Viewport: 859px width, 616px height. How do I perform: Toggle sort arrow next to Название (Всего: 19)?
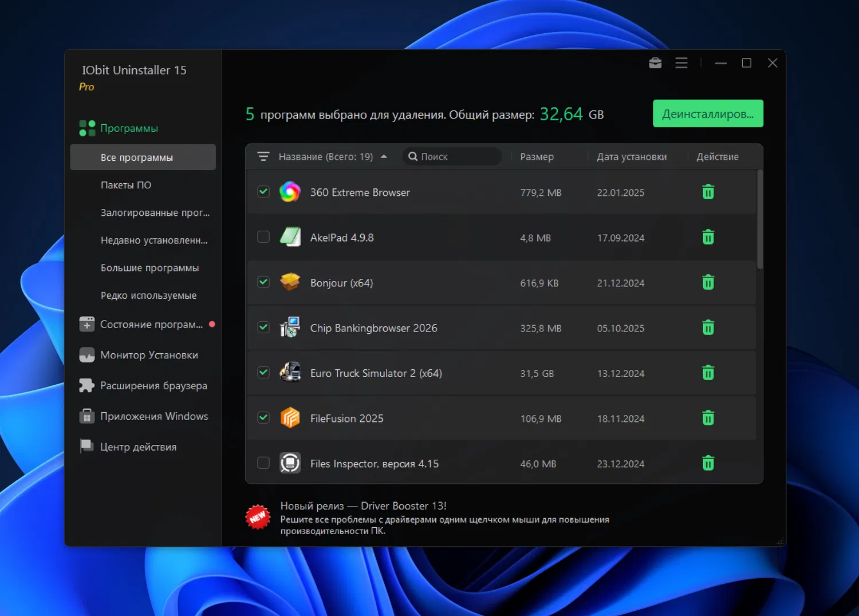[x=384, y=156]
